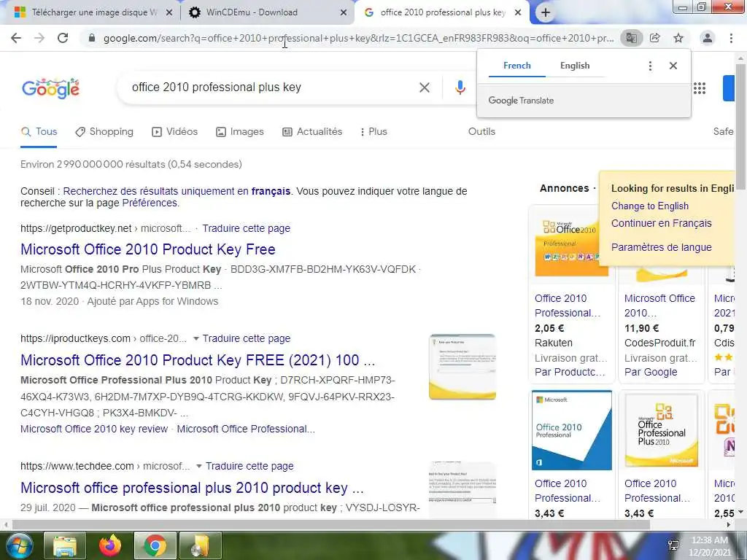Switch to Vidéos results
747x560 pixels.
tap(175, 132)
